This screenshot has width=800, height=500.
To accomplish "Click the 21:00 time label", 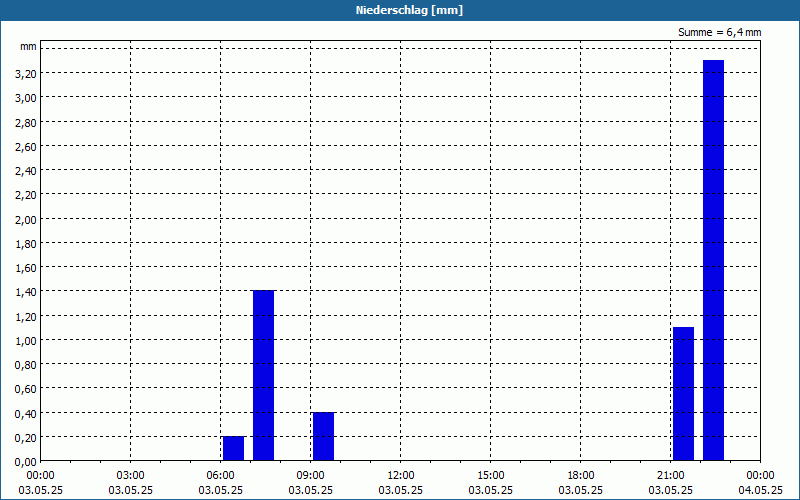I will point(670,476).
